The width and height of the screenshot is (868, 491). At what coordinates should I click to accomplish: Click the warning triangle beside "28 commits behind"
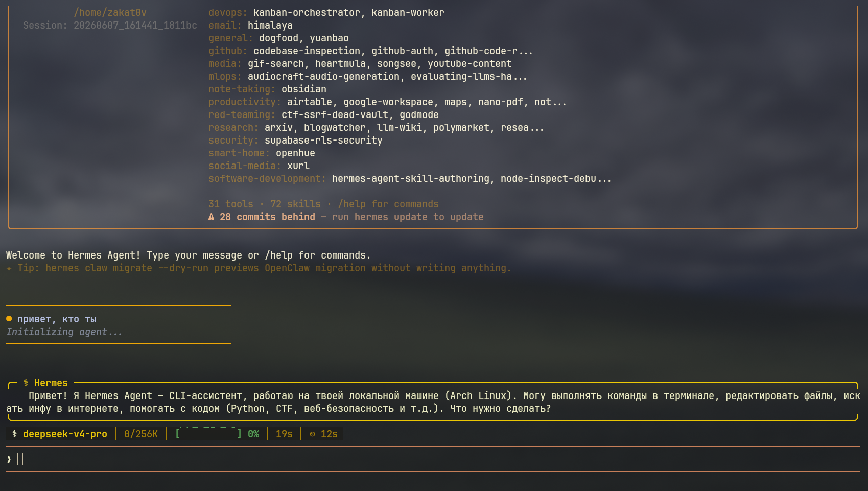[x=212, y=217]
